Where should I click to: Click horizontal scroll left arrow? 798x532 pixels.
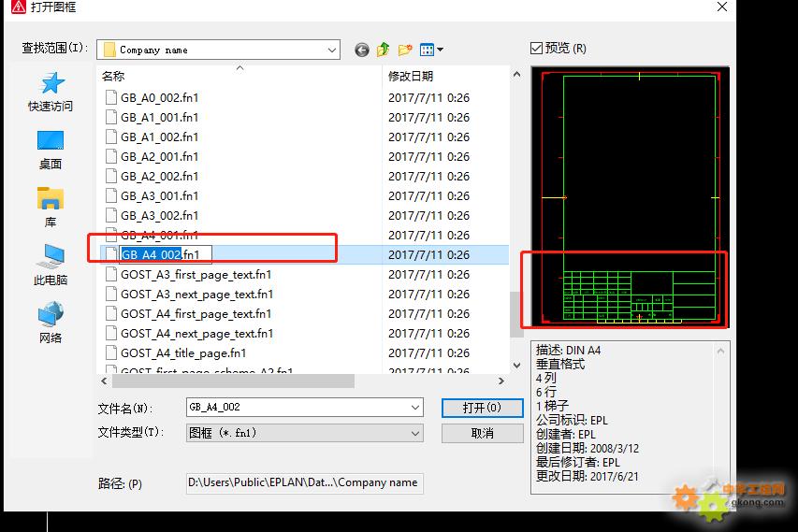coord(104,381)
